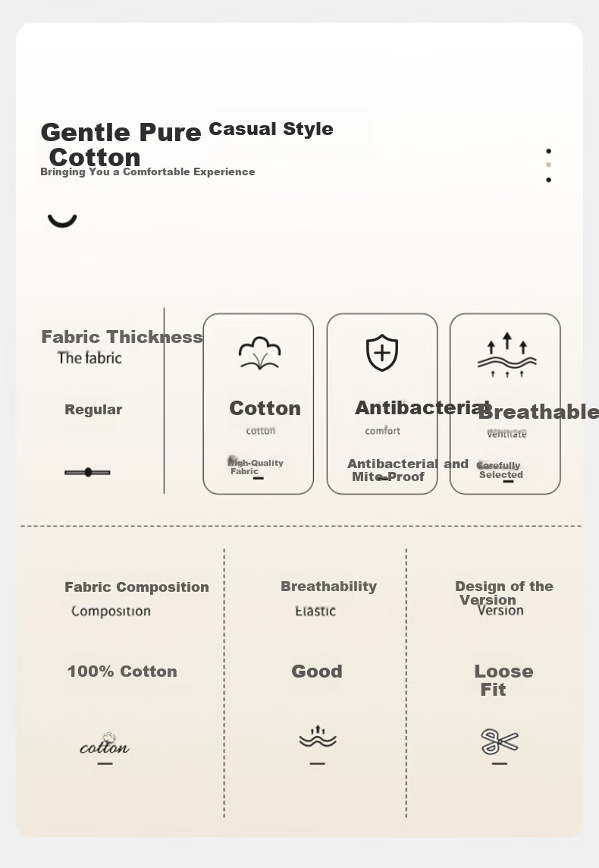
Task: Click the beige middle dot
Action: 548,165
